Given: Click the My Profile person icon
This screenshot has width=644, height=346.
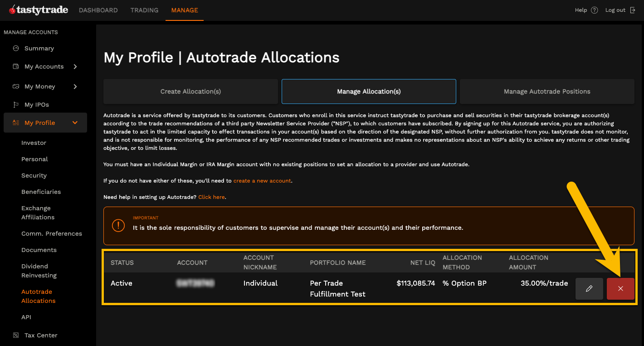Looking at the screenshot, I should [x=15, y=123].
